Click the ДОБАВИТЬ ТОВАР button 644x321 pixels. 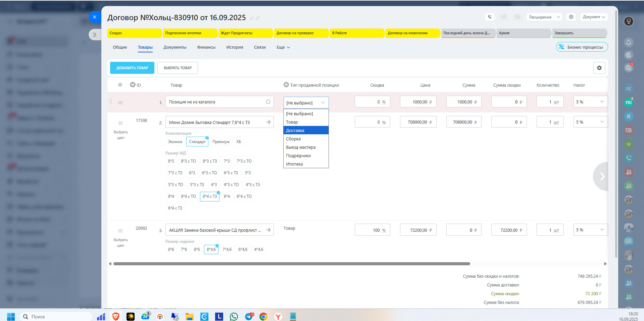132,68
